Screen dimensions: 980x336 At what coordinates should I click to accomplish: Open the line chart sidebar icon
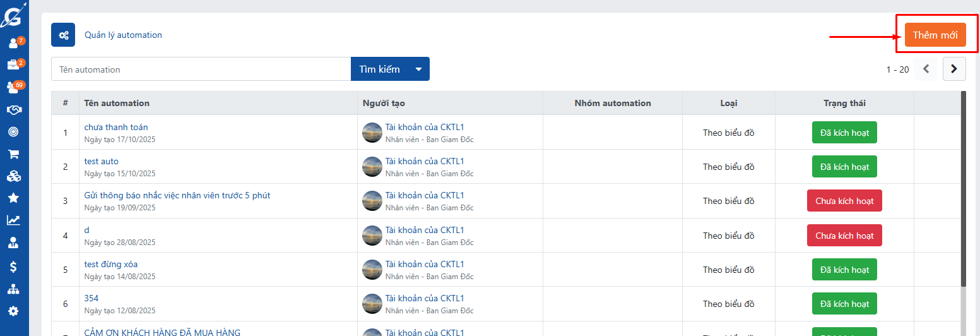pyautogui.click(x=13, y=220)
